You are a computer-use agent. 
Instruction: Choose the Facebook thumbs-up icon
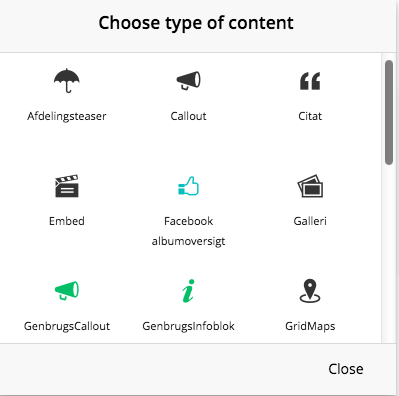pos(188,186)
